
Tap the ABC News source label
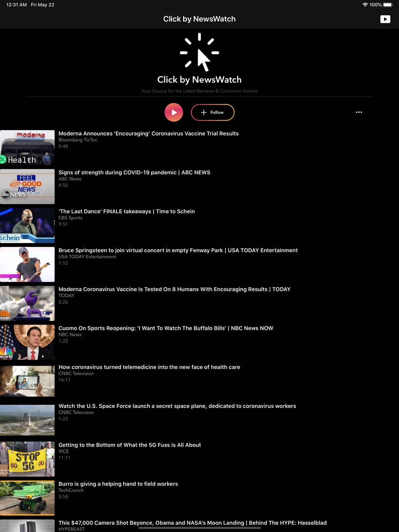tap(70, 179)
